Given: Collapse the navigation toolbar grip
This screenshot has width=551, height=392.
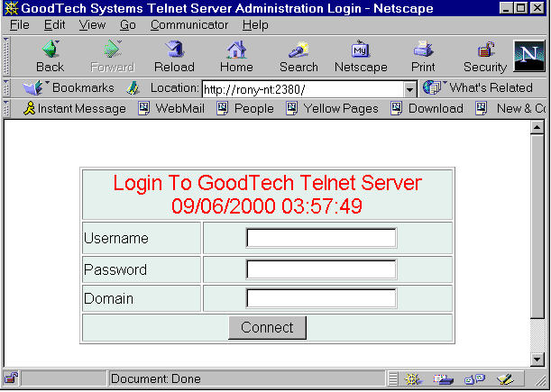Looking at the screenshot, I should (x=6, y=56).
